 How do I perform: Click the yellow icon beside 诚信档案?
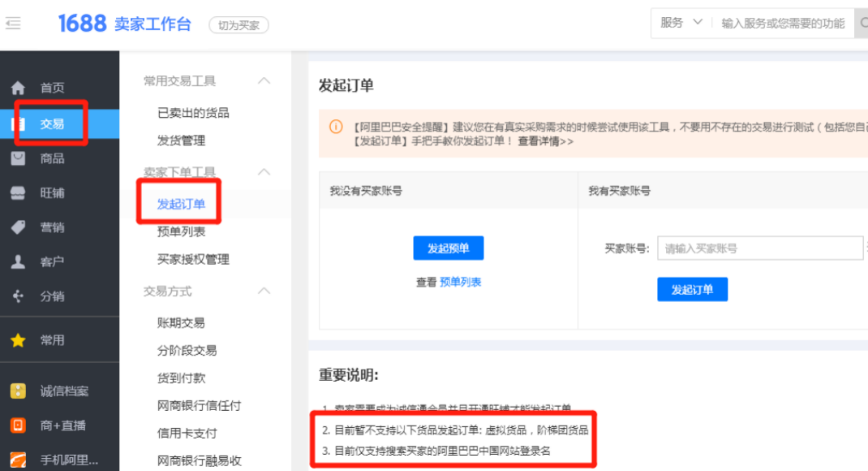click(19, 391)
